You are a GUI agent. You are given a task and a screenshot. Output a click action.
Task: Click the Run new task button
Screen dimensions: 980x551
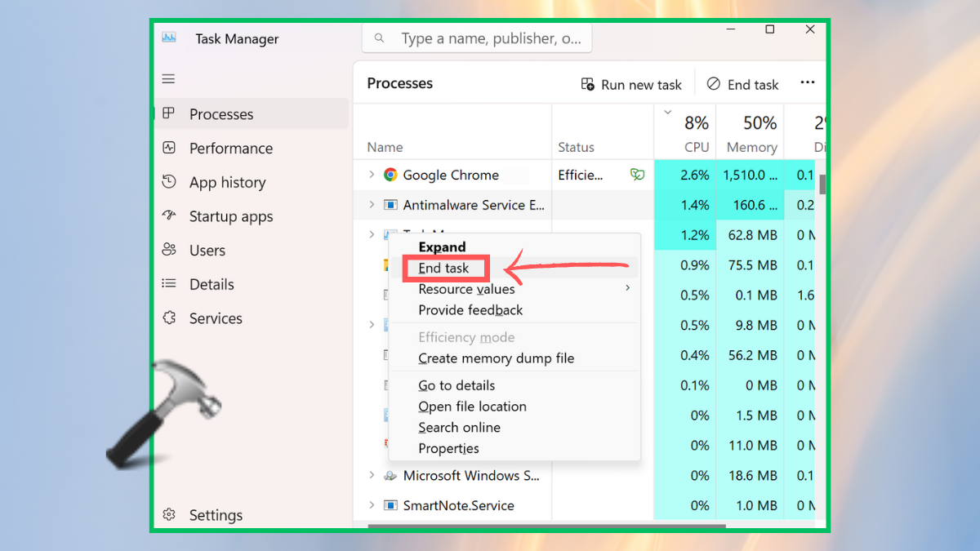pyautogui.click(x=631, y=84)
